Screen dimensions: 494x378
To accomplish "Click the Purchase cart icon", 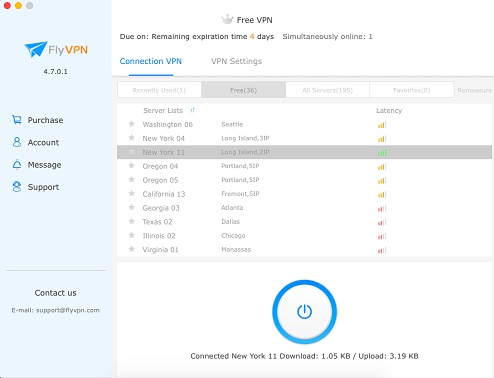I will tap(17, 120).
